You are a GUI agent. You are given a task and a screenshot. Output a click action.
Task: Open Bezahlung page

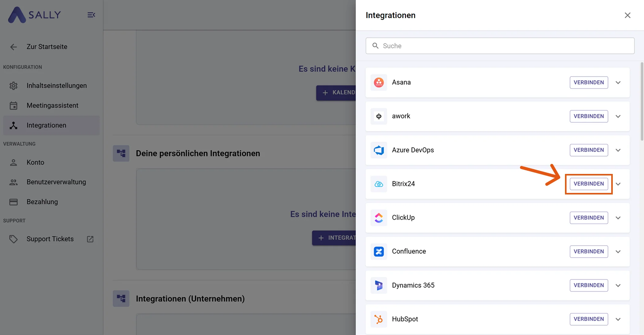51,202
